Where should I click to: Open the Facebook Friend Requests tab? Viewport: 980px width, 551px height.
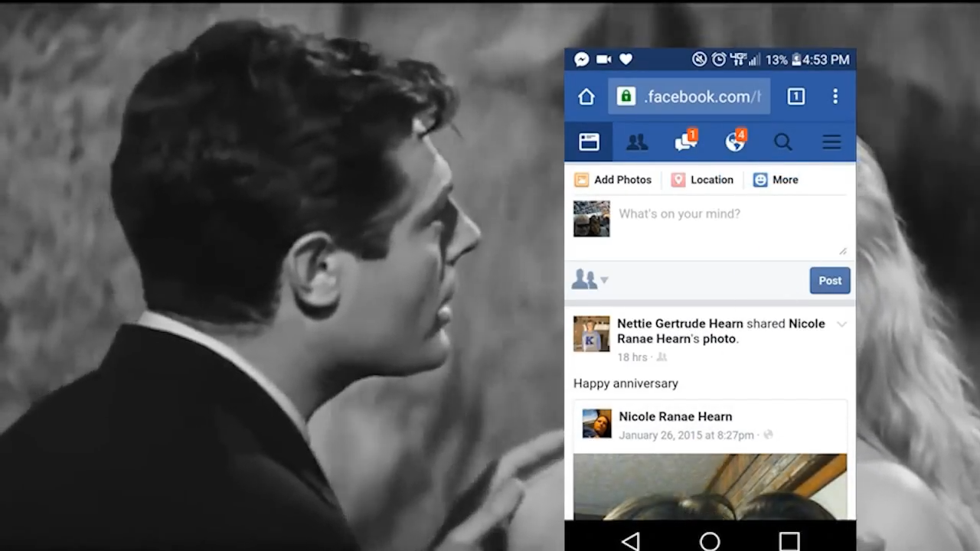tap(637, 142)
